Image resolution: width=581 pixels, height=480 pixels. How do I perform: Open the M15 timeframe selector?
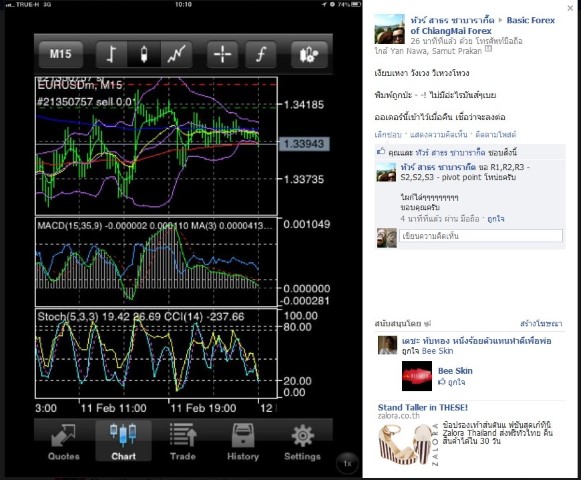point(61,54)
